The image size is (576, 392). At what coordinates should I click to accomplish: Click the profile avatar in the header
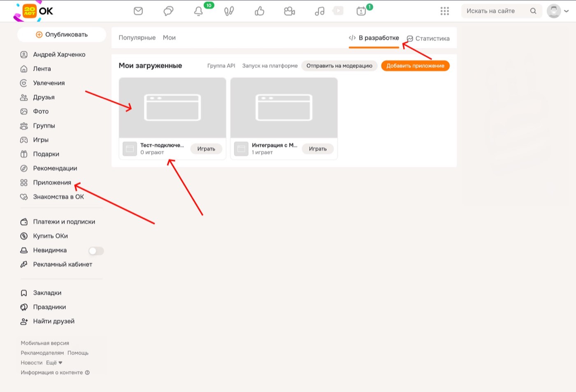(x=554, y=11)
